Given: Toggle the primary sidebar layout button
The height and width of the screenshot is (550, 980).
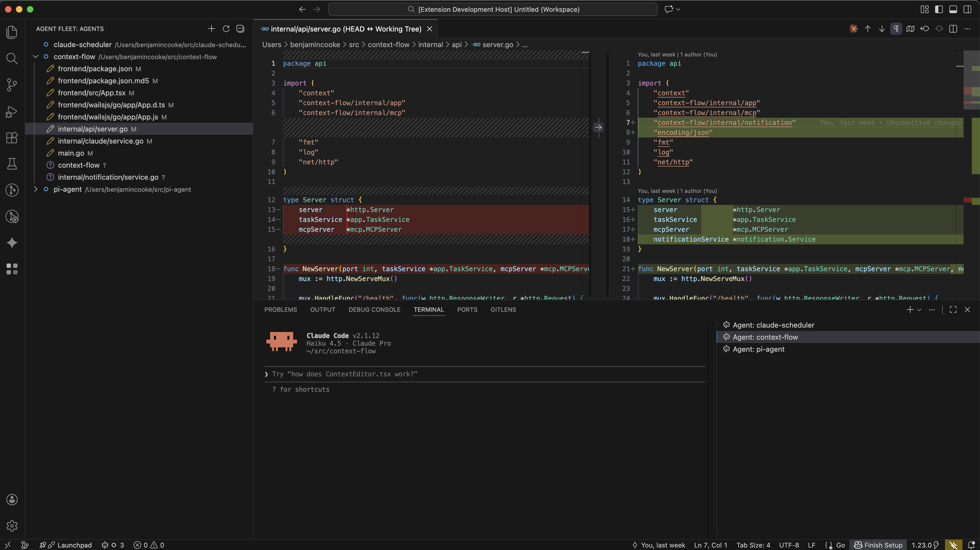Looking at the screenshot, I should [x=939, y=10].
